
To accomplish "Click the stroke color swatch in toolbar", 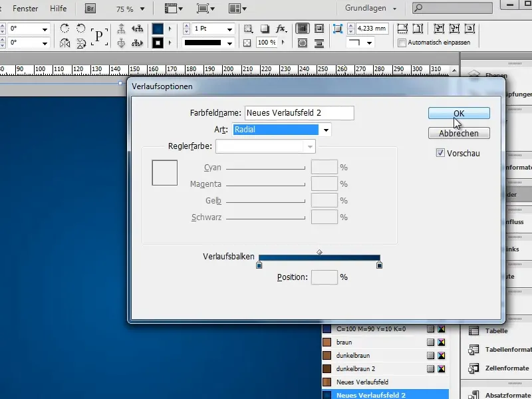I will 158,43.
